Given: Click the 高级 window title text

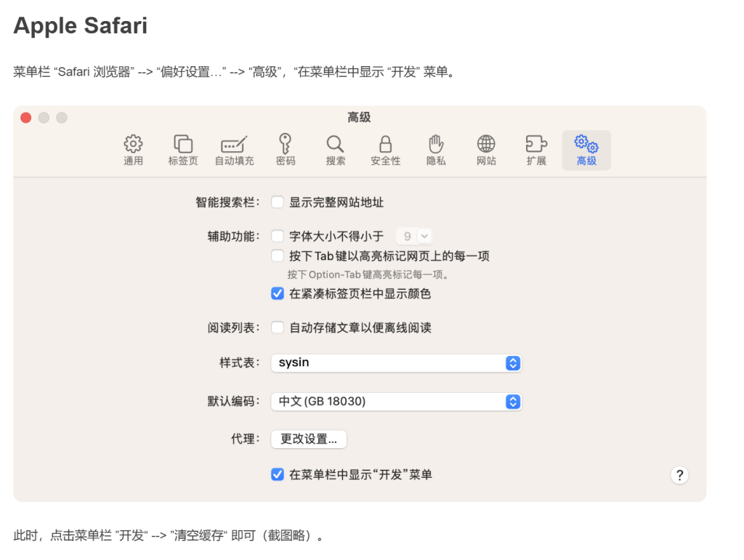Looking at the screenshot, I should [359, 117].
